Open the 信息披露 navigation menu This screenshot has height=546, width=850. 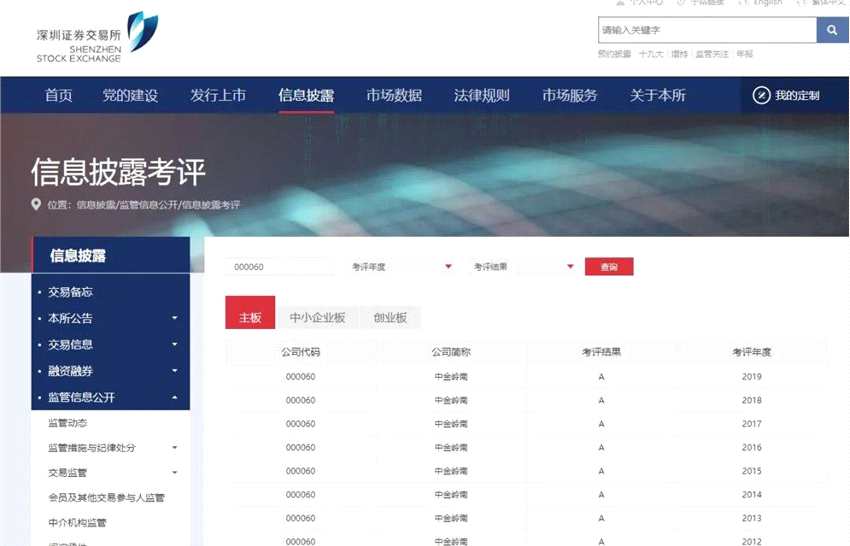click(306, 95)
